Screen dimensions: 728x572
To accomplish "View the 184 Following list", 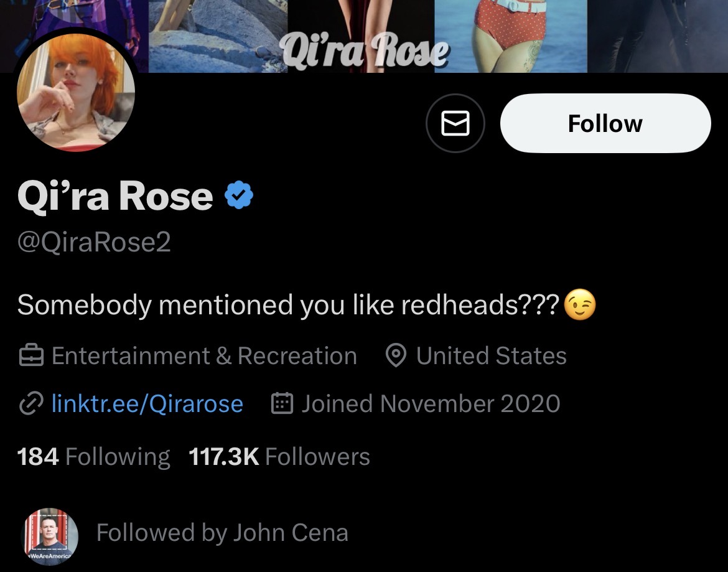I will (x=93, y=457).
